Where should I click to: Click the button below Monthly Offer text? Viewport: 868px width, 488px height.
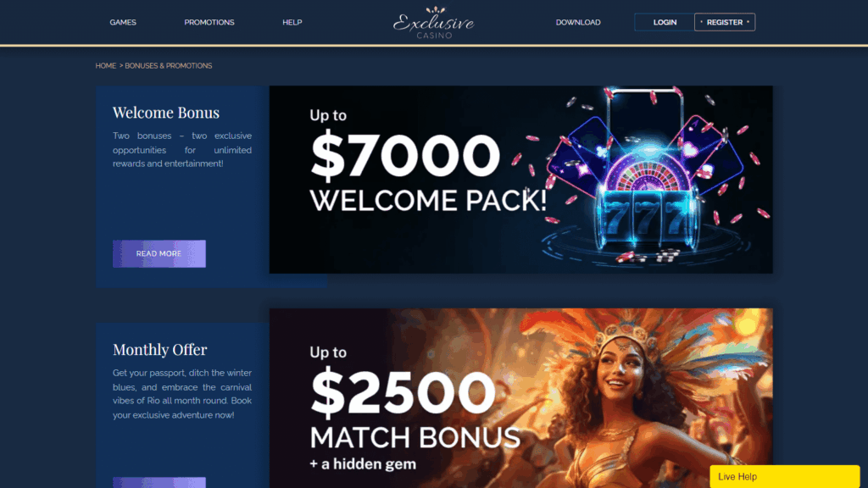(x=159, y=482)
